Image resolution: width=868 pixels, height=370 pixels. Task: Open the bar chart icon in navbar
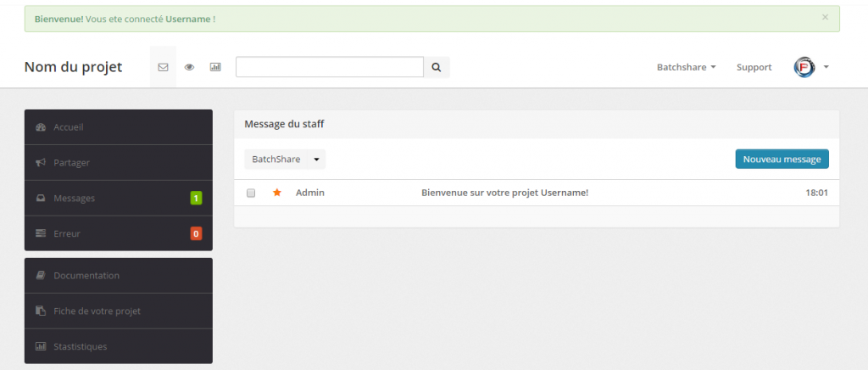tap(215, 67)
